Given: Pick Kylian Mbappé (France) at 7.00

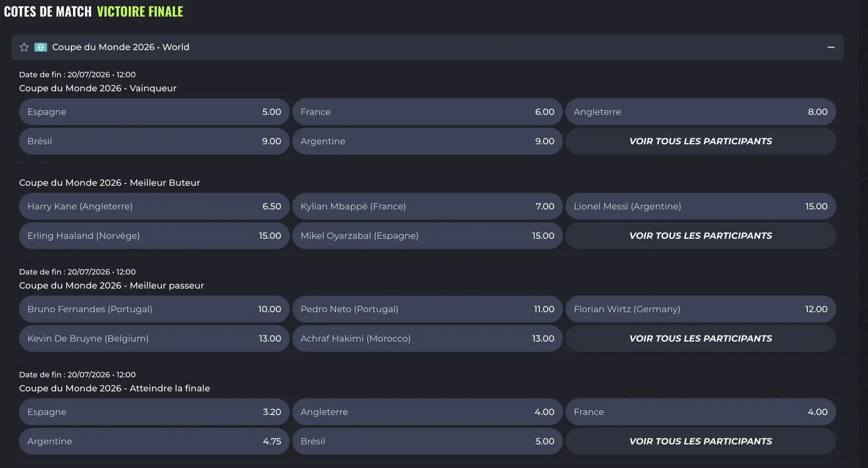Looking at the screenshot, I should point(427,206).
